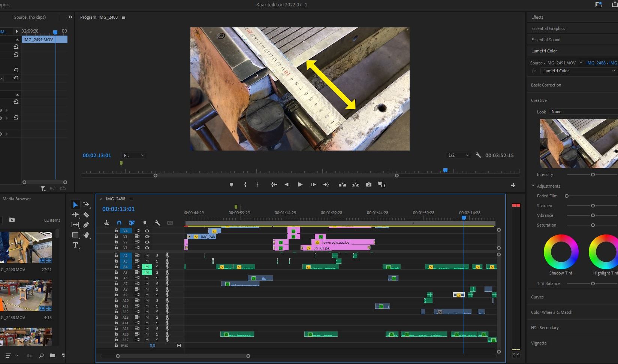Open comparison view button
This screenshot has width=618, height=364.
tap(382, 185)
